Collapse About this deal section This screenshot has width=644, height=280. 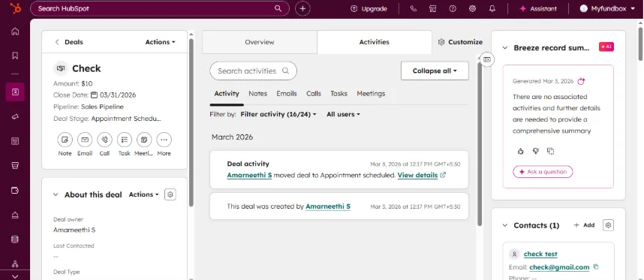(x=56, y=194)
